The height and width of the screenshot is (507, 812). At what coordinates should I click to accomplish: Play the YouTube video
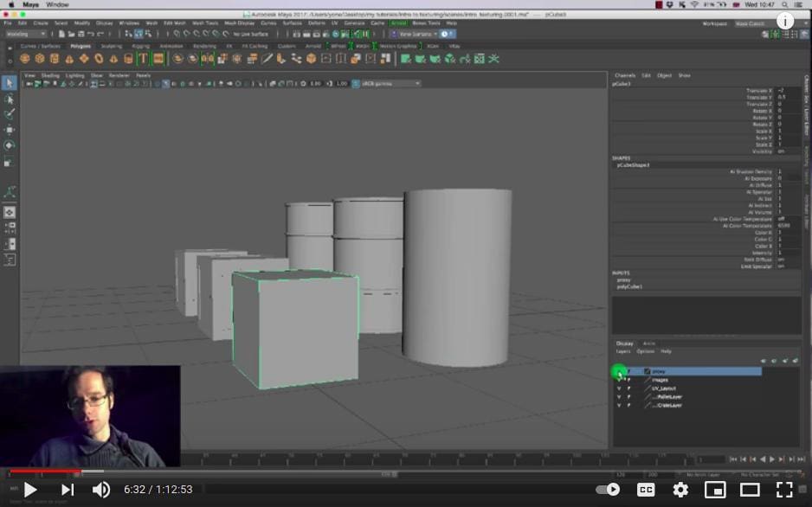pyautogui.click(x=30, y=490)
